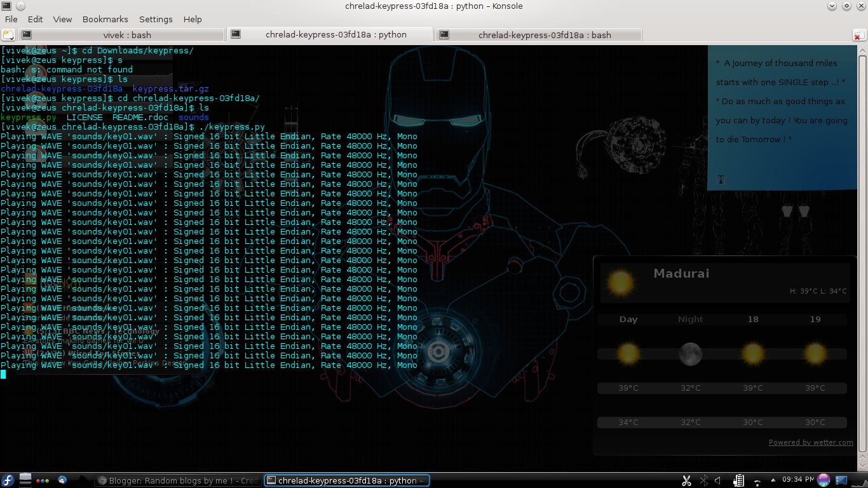The height and width of the screenshot is (488, 868).
Task: Open the Klipper clipboard scissors icon
Action: [686, 480]
